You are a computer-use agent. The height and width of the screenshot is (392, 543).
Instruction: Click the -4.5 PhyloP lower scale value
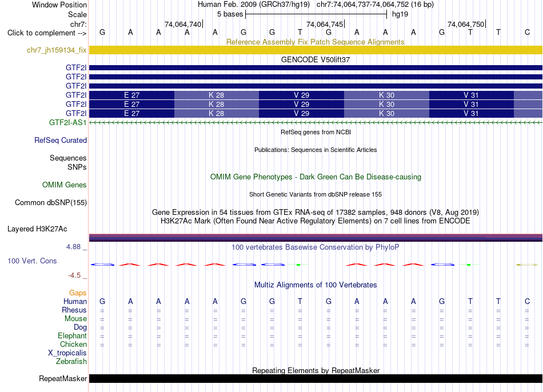[74, 275]
